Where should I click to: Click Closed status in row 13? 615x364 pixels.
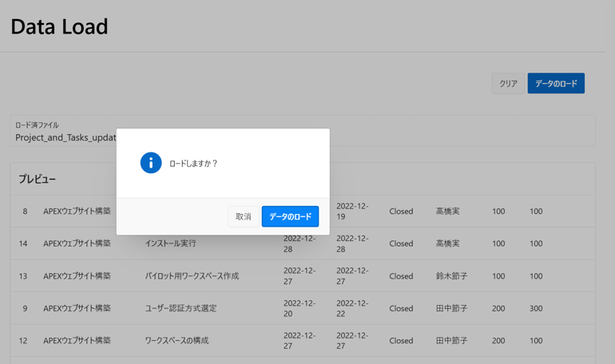click(401, 276)
